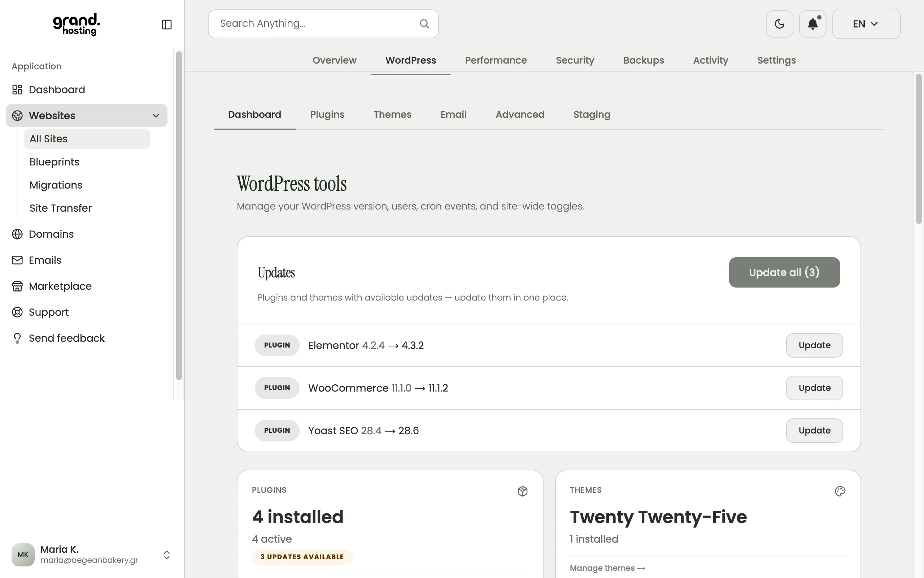Click the Domains globe icon
This screenshot has width=924, height=578.
coord(17,234)
